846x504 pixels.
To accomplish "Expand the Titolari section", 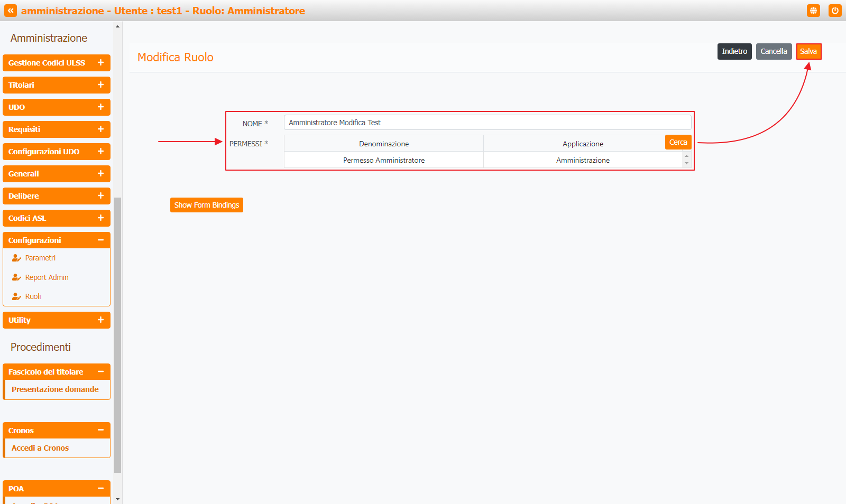I will coord(56,85).
